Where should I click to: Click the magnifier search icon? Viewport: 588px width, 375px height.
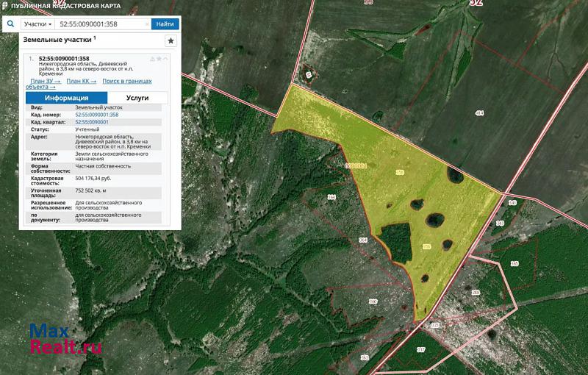click(x=10, y=24)
